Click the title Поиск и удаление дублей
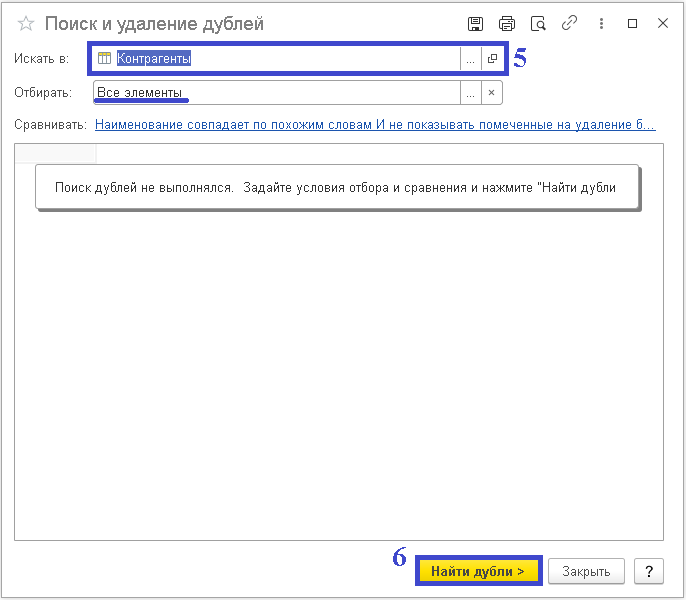This screenshot has height=600, width=686. coord(154,24)
